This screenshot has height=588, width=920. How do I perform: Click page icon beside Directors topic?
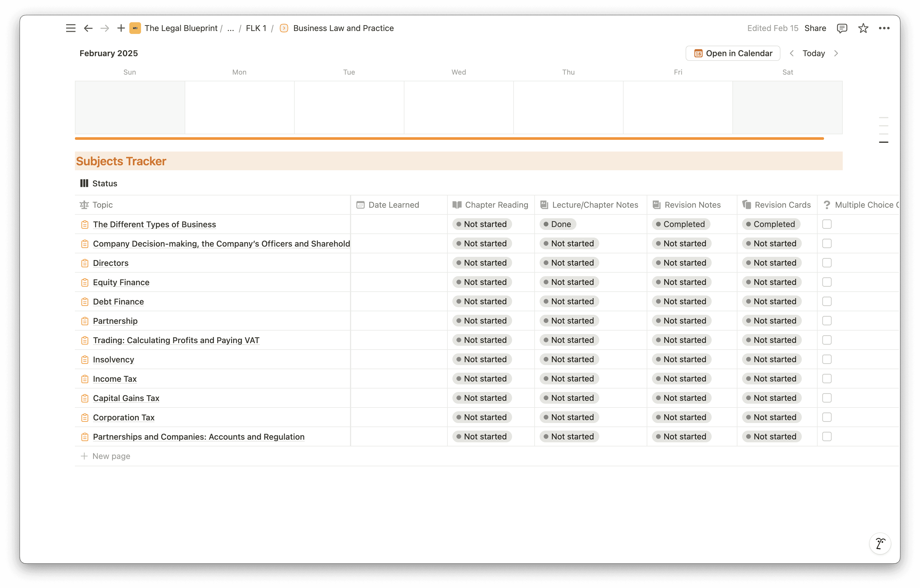tap(85, 263)
